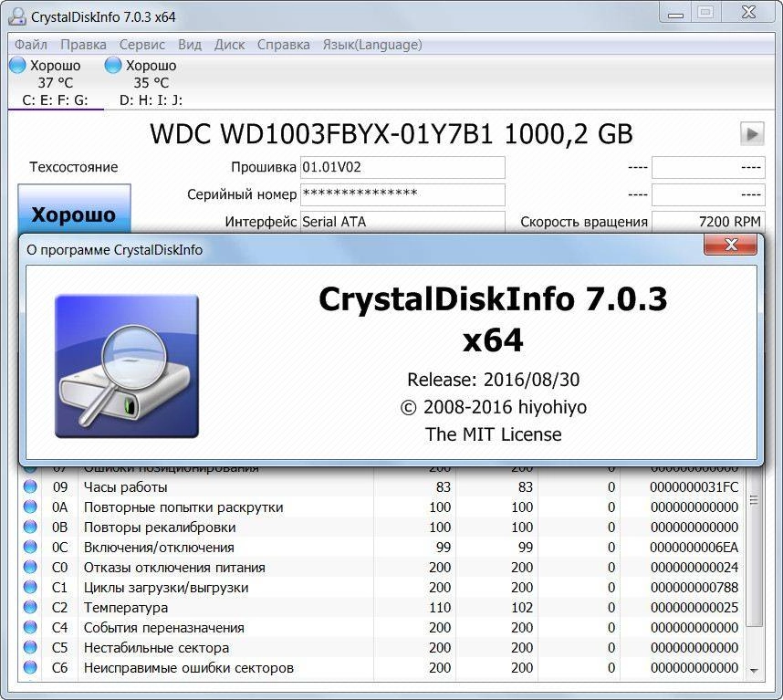Click the raw value 0000000006EA

[694, 548]
